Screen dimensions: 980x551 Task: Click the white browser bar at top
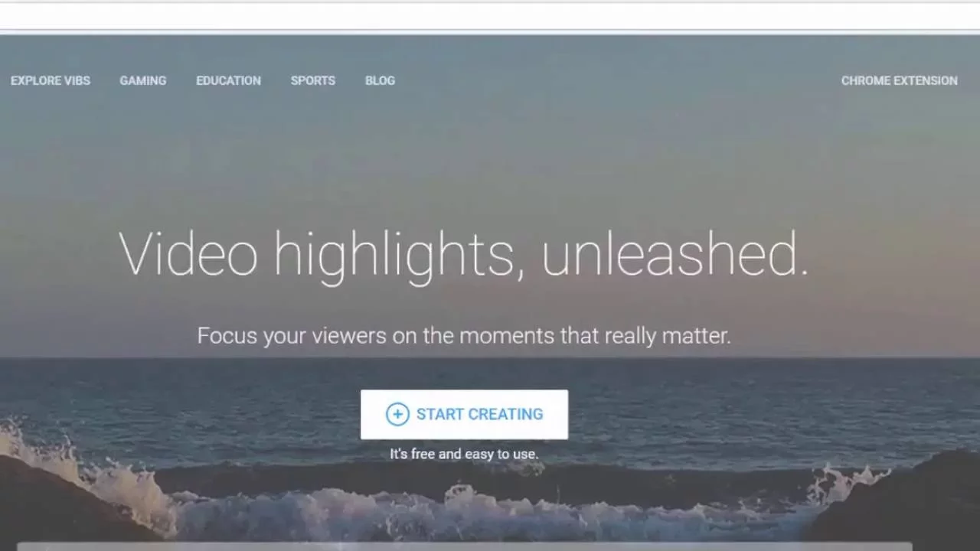coord(490,17)
